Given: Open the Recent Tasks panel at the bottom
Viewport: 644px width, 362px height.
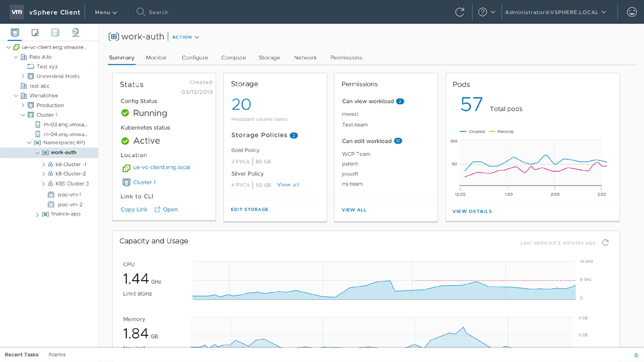Looking at the screenshot, I should tap(22, 354).
